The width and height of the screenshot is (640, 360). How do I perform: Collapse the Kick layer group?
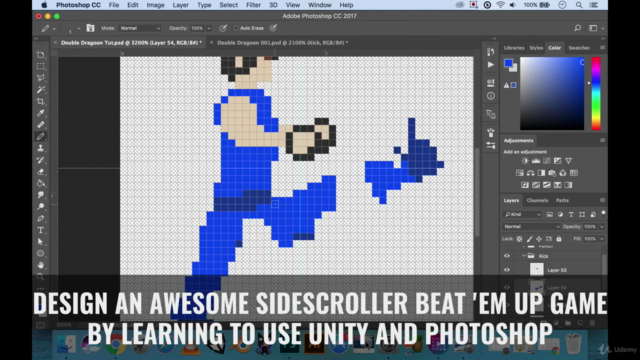[524, 256]
